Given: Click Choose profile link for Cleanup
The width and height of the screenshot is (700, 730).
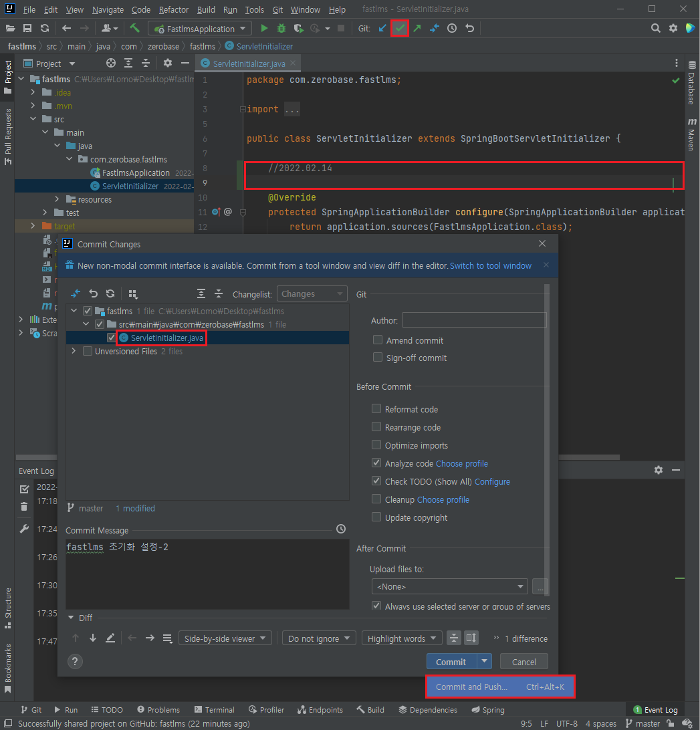Looking at the screenshot, I should (443, 499).
